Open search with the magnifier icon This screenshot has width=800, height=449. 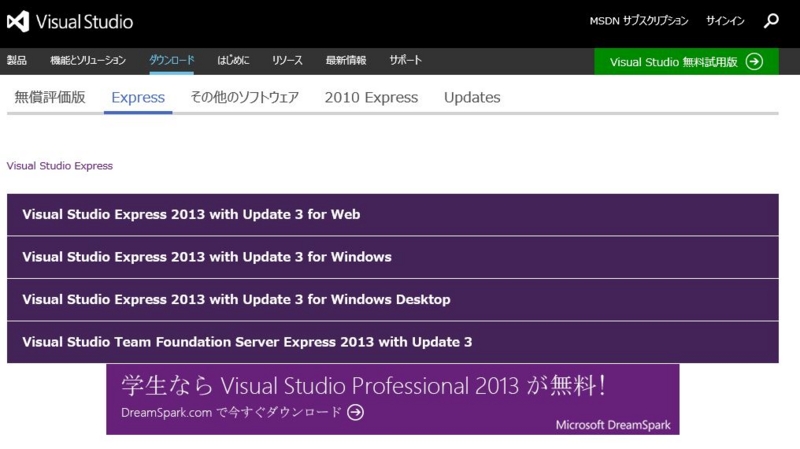tap(771, 21)
